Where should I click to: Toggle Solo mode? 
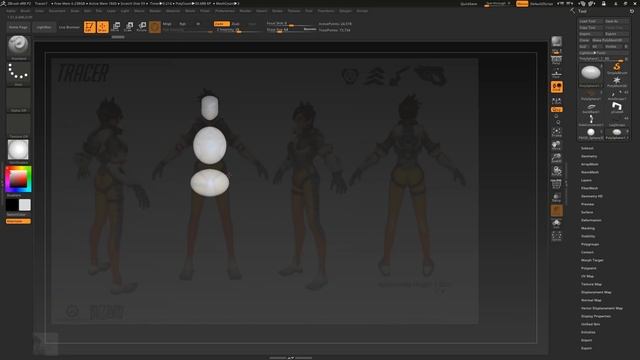556,224
